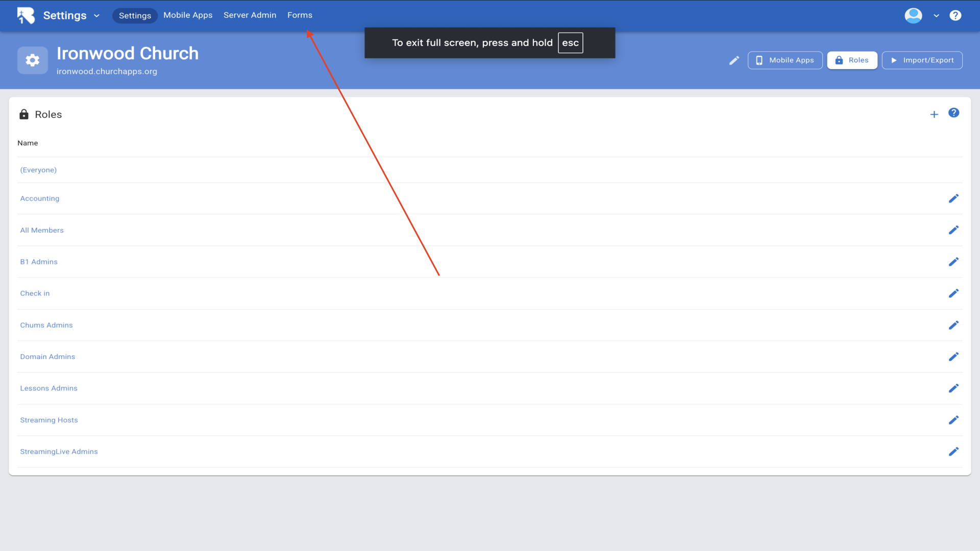Image resolution: width=980 pixels, height=551 pixels.
Task: Go to the Forms tab
Action: (300, 15)
